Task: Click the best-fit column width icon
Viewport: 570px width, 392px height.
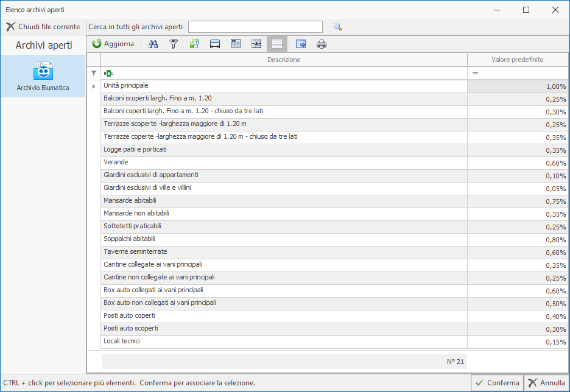Action: click(215, 44)
